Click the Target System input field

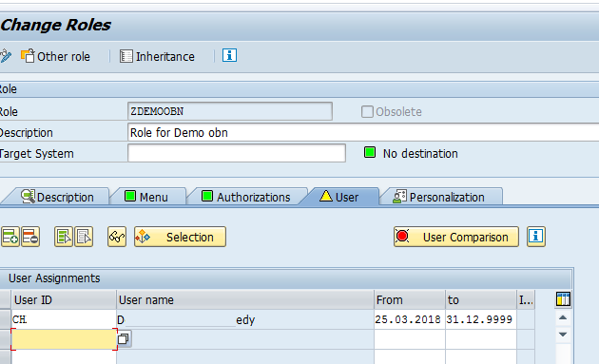(x=237, y=153)
